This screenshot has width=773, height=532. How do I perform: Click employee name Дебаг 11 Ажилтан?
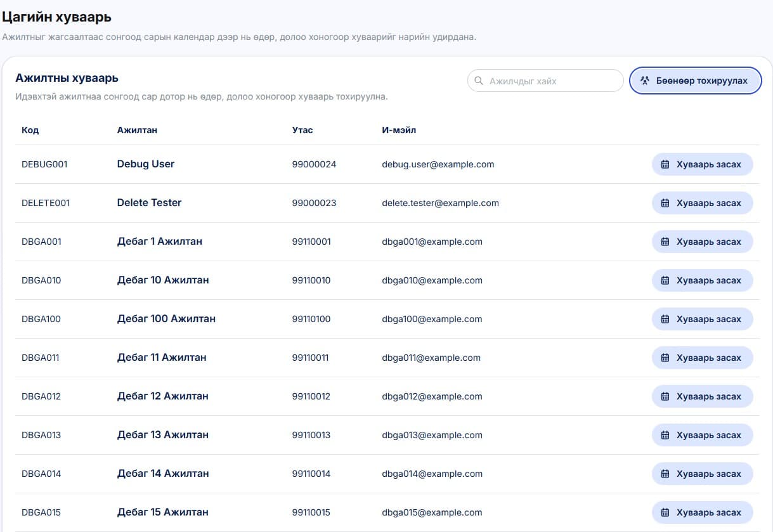pyautogui.click(x=162, y=358)
